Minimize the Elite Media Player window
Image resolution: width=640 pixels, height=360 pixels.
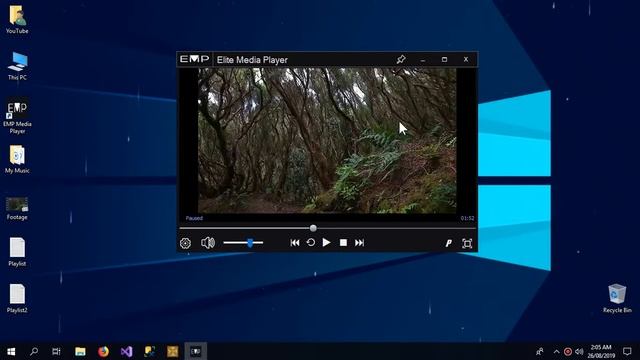click(423, 60)
